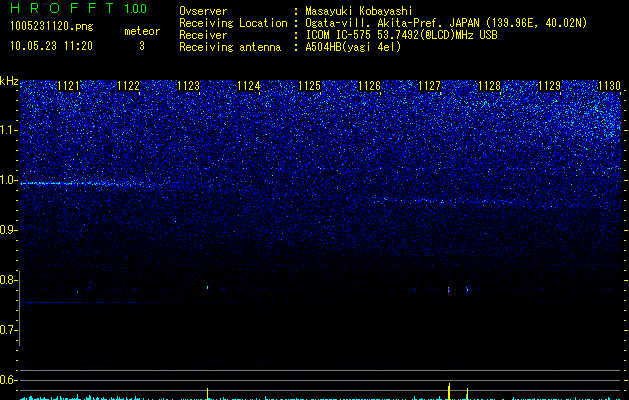
Task: Click the 1128 time axis label
Action: pyautogui.click(x=490, y=86)
